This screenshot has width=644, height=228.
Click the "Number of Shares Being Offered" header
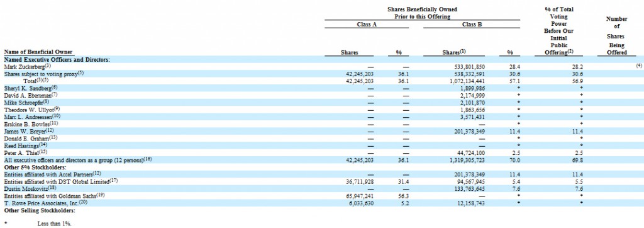[x=617, y=36]
